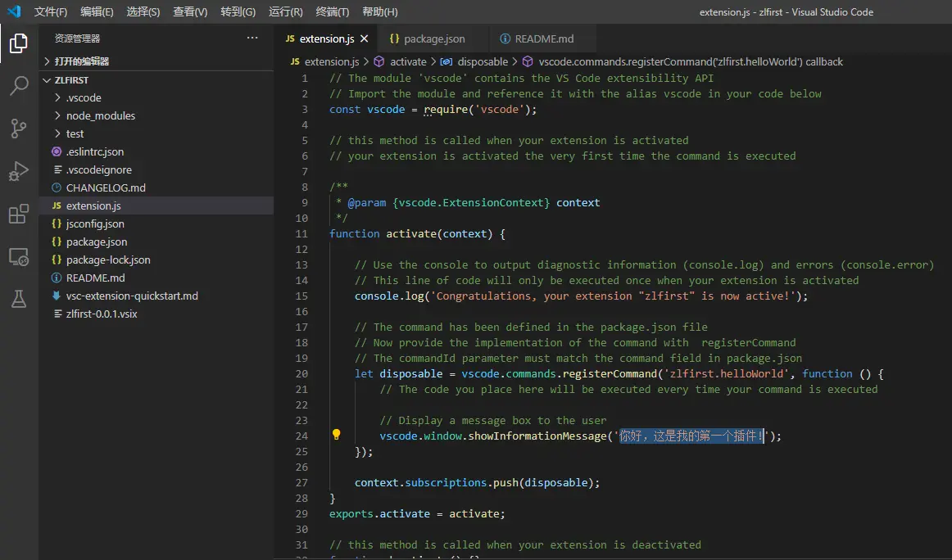The height and width of the screenshot is (560, 952).
Task: Open the 文件(F) menu
Action: 51,12
